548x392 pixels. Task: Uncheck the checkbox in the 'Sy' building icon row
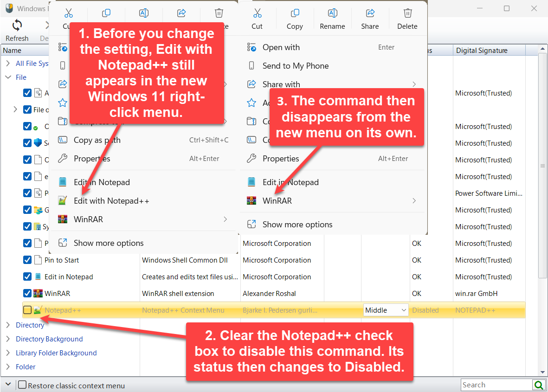click(27, 226)
